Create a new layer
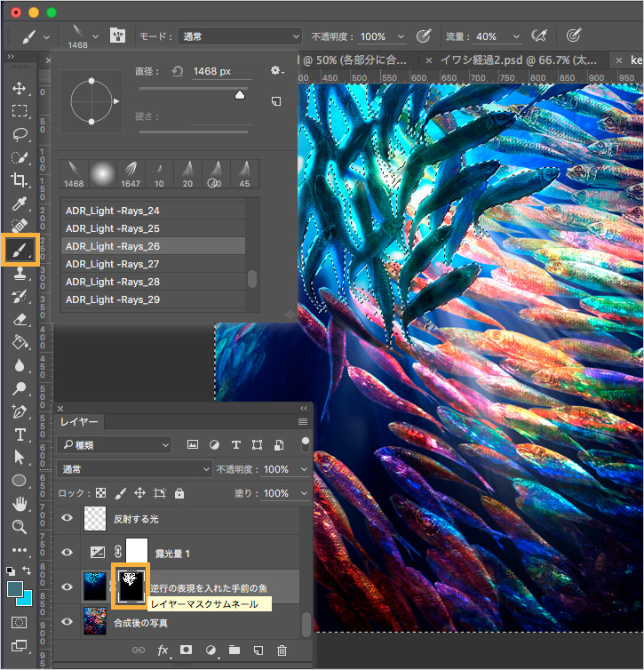The width and height of the screenshot is (644, 670). point(258,650)
